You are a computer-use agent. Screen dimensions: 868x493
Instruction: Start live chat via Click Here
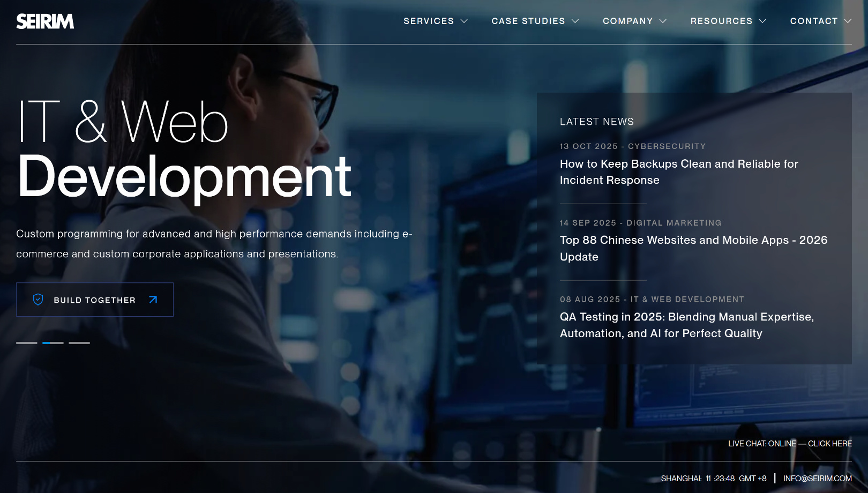coord(829,444)
